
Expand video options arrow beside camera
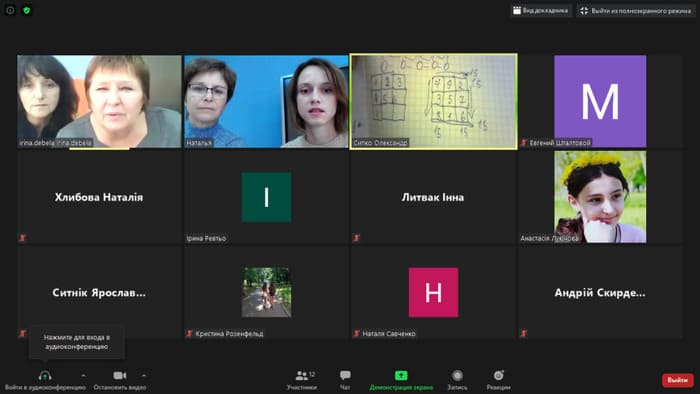[x=144, y=376]
